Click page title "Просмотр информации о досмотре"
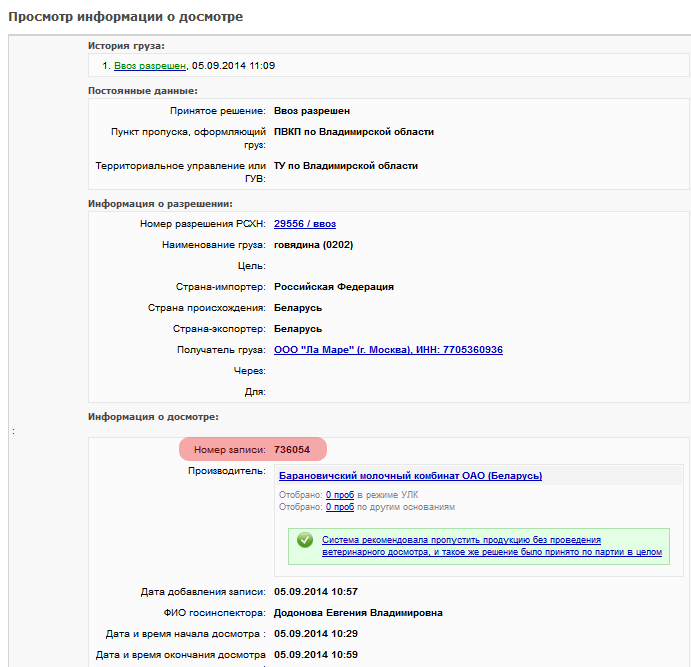Screen dimensions: 691x667 click(x=126, y=17)
